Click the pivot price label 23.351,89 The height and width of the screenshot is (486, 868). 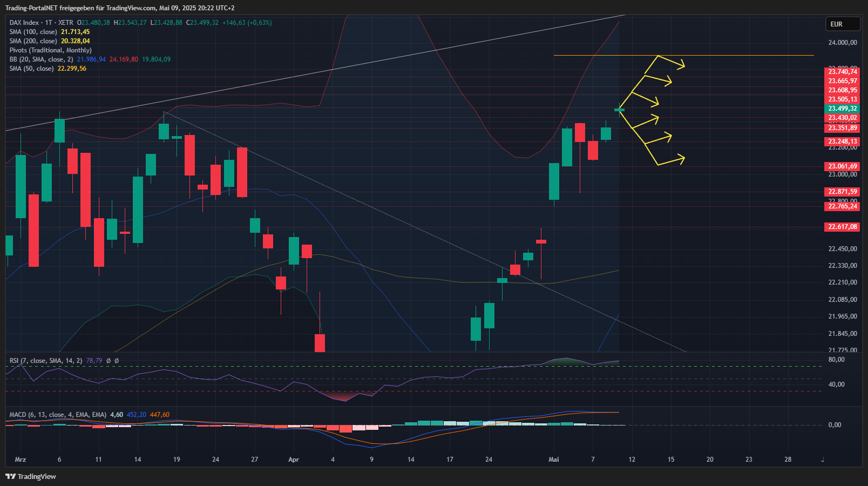[842, 128]
